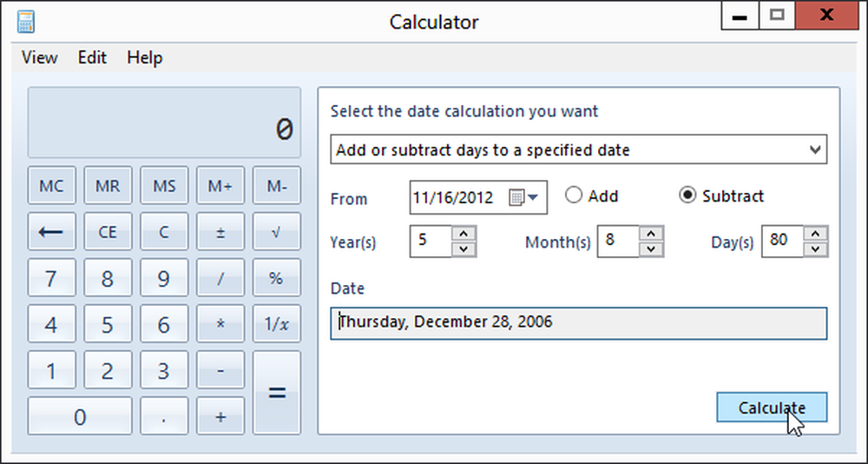Viewport: 868px width, 464px height.
Task: Increase the Year(s) value with up arrow
Action: [x=464, y=234]
